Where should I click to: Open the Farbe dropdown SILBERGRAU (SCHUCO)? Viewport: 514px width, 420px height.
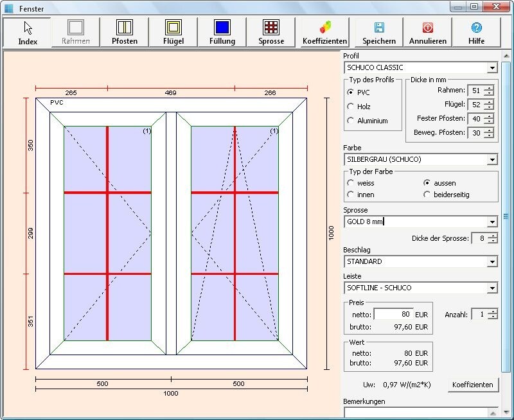(x=492, y=159)
